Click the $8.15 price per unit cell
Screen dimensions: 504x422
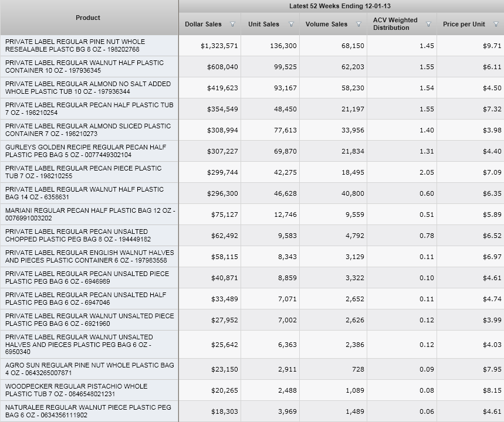[492, 390]
